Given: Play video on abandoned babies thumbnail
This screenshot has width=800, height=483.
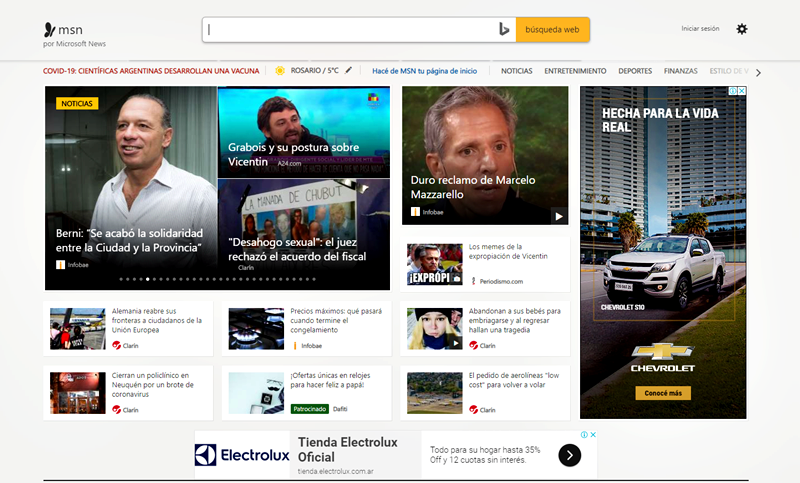Looking at the screenshot, I should [x=456, y=343].
